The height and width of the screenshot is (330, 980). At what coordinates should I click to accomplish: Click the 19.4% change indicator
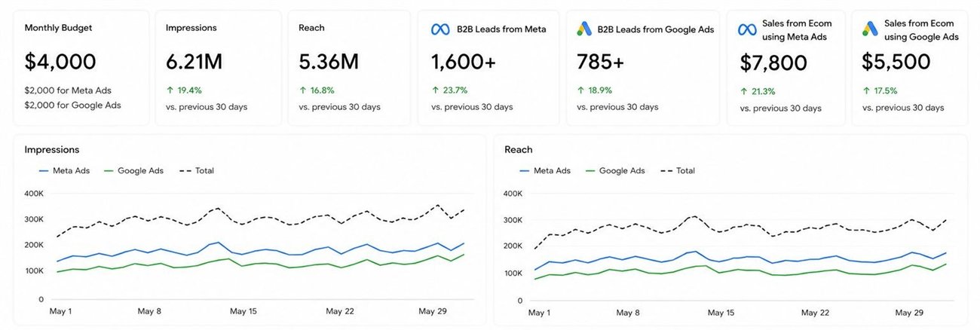pyautogui.click(x=184, y=90)
